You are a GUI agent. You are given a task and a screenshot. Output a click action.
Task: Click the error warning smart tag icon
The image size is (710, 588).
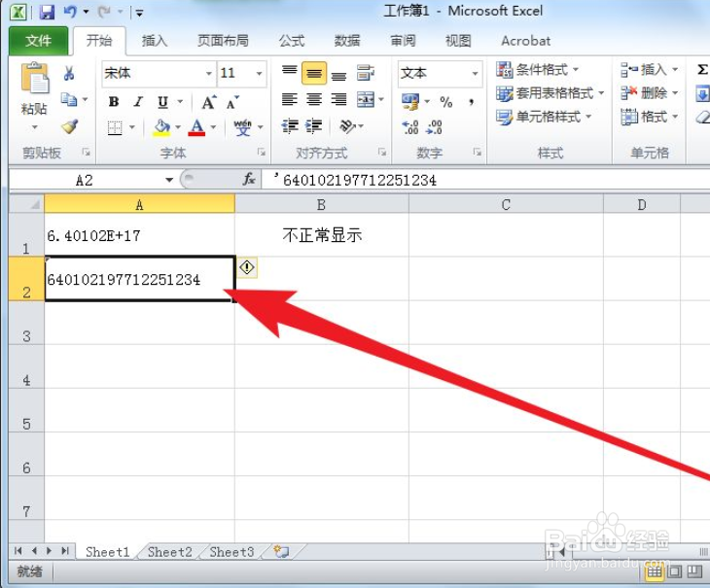(x=247, y=267)
